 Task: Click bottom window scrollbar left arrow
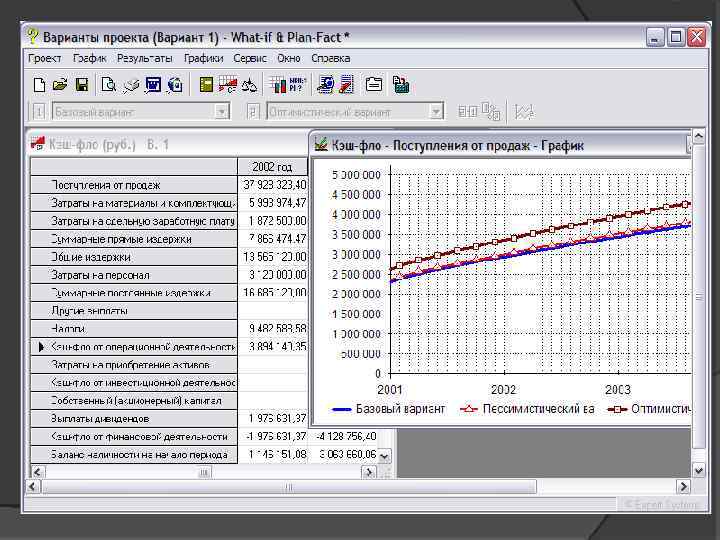tap(33, 486)
